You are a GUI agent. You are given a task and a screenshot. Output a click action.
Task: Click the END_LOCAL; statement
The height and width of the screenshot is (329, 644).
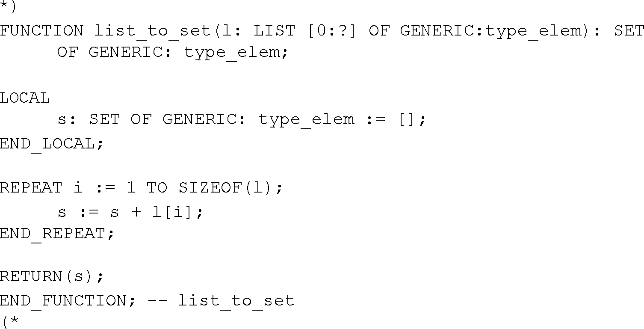(x=52, y=143)
